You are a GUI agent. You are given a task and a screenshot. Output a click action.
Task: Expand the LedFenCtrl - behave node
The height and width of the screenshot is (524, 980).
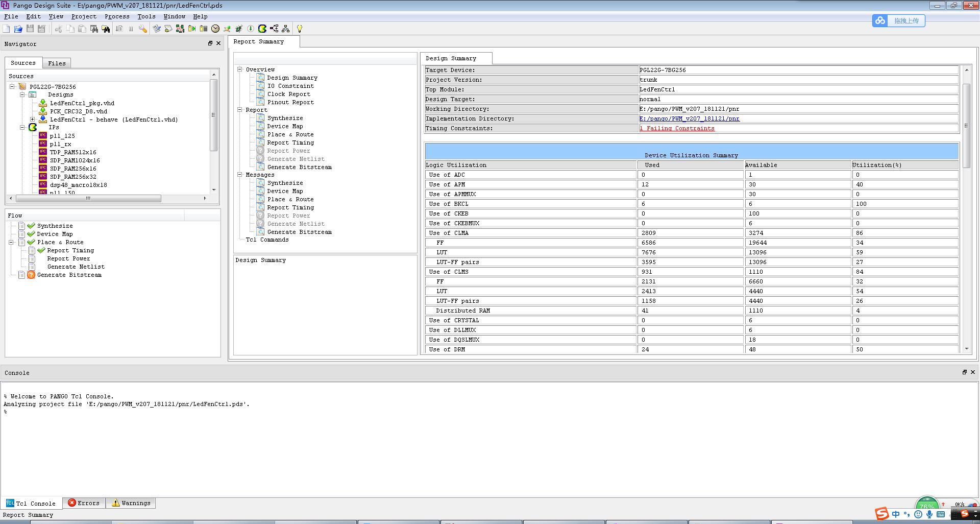click(x=33, y=119)
